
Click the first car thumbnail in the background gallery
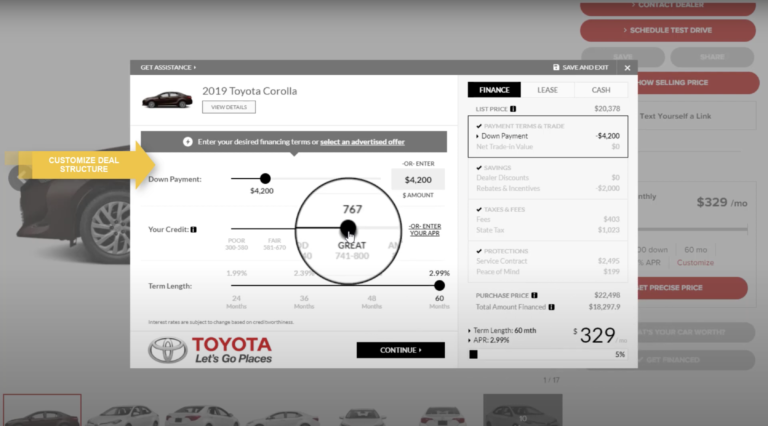tap(42, 410)
